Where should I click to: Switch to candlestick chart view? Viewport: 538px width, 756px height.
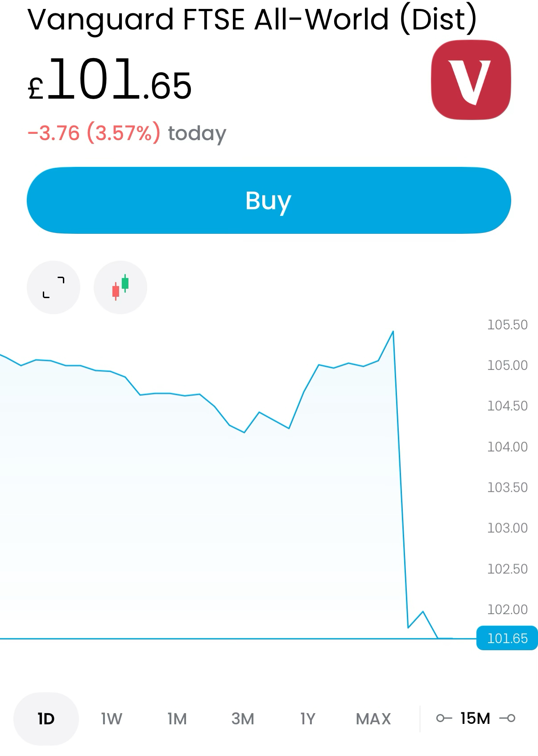pyautogui.click(x=120, y=287)
